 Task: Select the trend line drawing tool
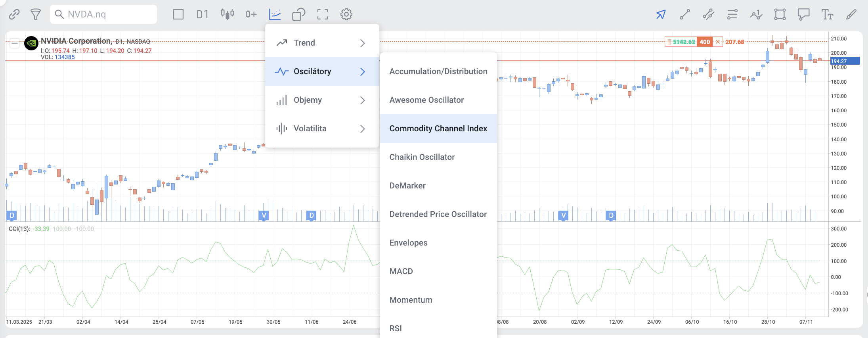pyautogui.click(x=685, y=15)
